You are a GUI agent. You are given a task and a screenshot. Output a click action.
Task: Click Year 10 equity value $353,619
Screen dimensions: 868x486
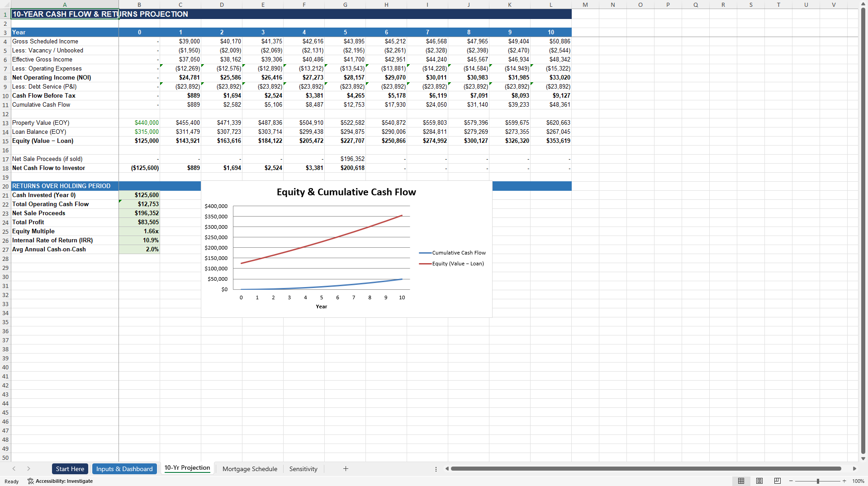551,141
